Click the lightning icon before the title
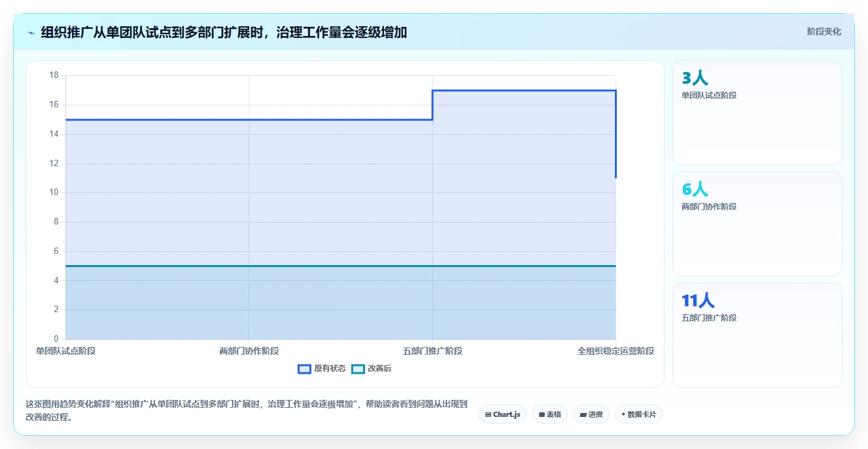This screenshot has height=449, width=868. [31, 32]
